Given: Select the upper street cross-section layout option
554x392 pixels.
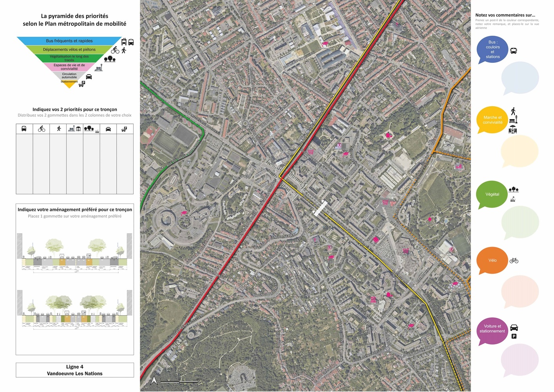Looking at the screenshot, I should tap(74, 255).
